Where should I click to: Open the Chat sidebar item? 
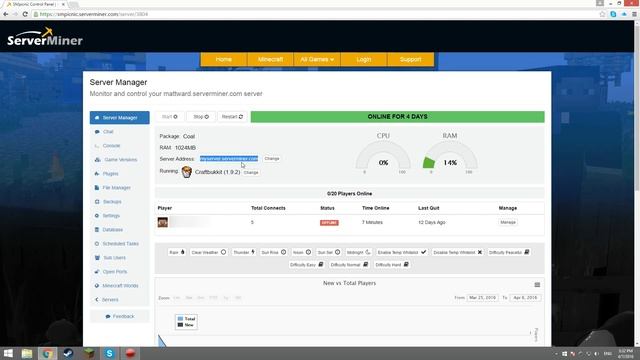click(108, 132)
